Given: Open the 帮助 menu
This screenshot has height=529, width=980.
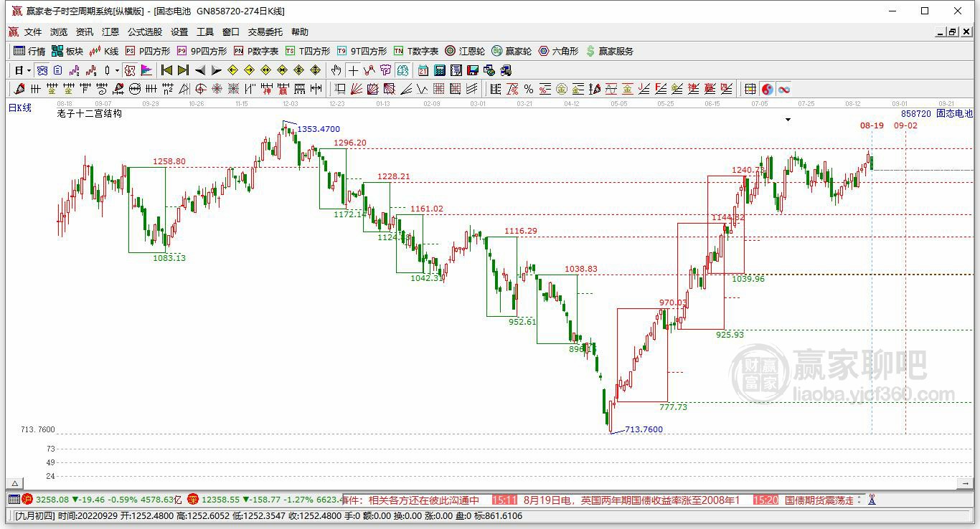Looking at the screenshot, I should [x=300, y=32].
